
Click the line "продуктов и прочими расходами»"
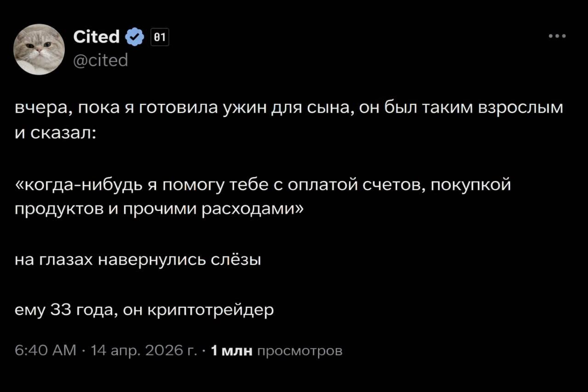[x=159, y=210]
